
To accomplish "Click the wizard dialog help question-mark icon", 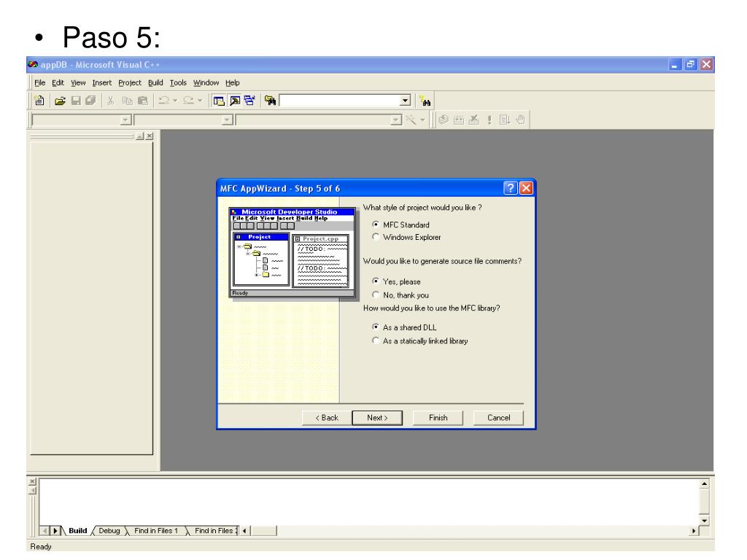I will click(510, 188).
